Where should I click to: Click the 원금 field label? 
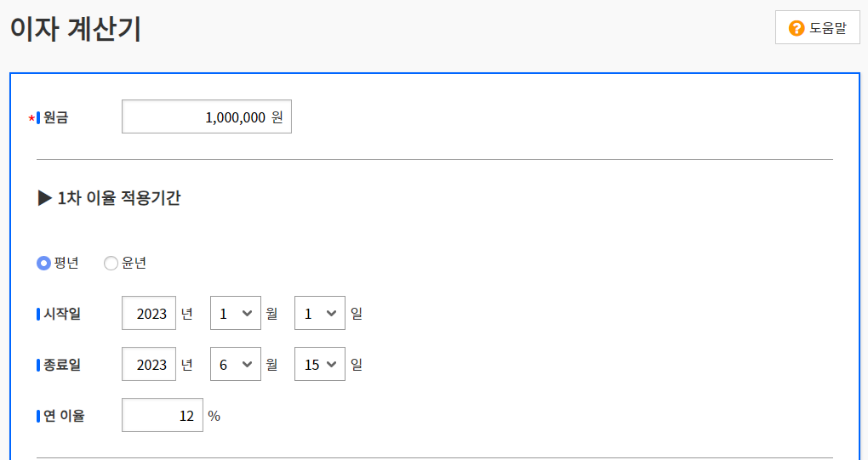[x=55, y=117]
